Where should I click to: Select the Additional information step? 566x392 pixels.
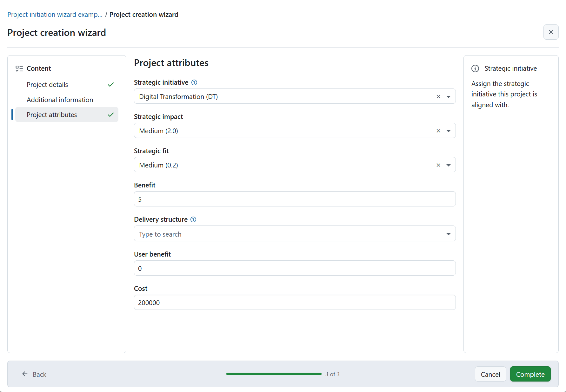pos(60,99)
